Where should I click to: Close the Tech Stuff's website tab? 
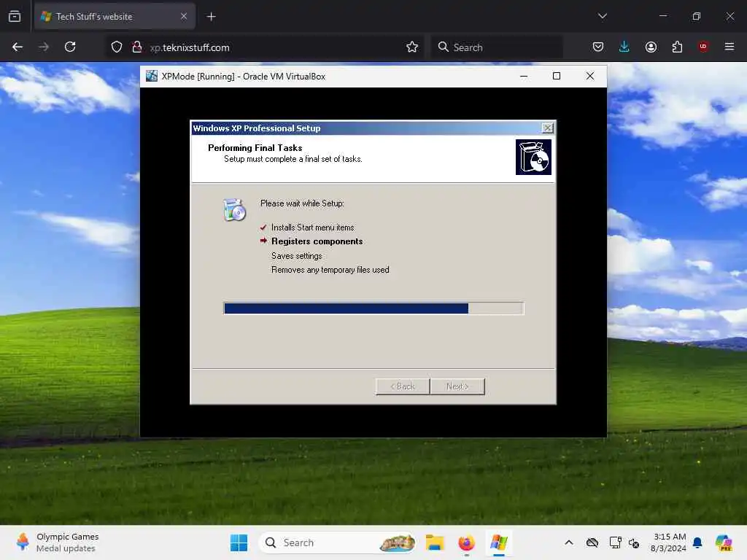pyautogui.click(x=184, y=16)
